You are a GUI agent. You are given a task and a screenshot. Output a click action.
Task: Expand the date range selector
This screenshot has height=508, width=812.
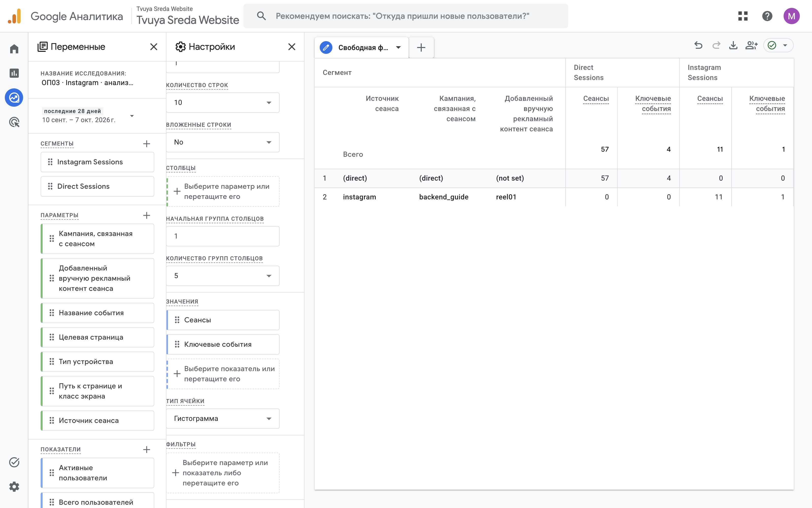click(132, 116)
